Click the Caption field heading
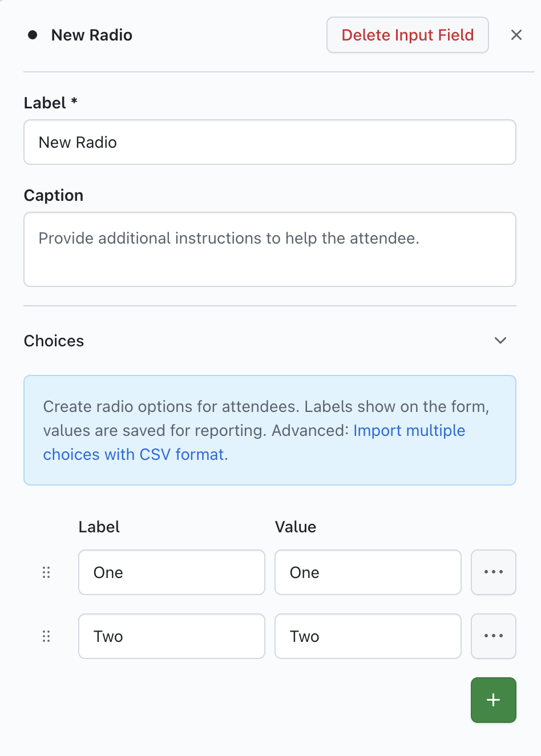 pyautogui.click(x=54, y=196)
